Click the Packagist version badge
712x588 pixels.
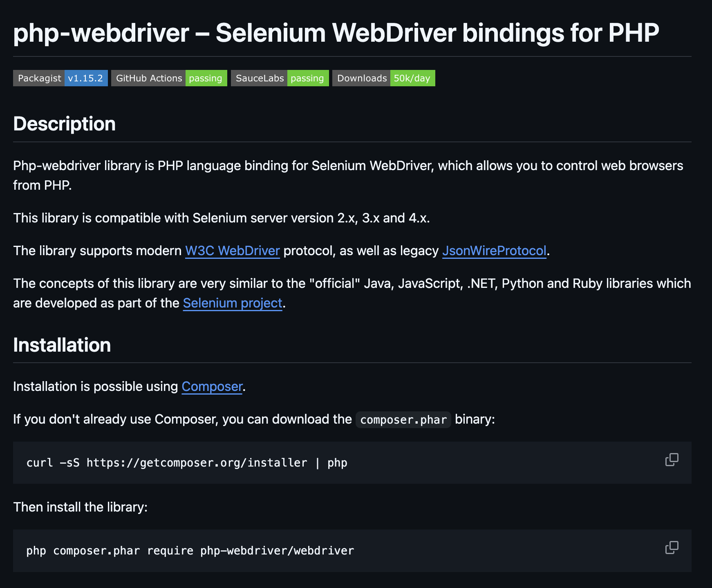[x=40, y=78]
